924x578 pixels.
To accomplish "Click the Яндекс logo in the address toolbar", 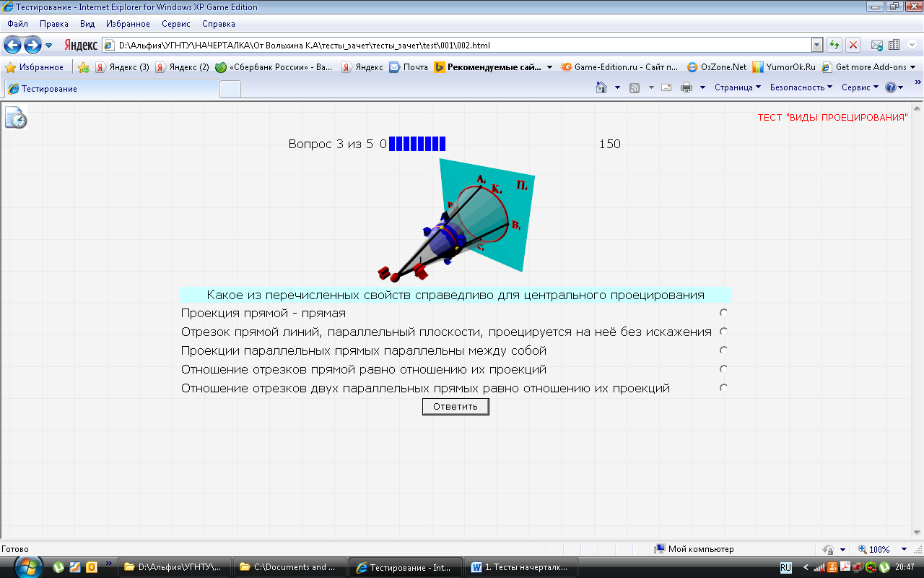I will click(80, 46).
